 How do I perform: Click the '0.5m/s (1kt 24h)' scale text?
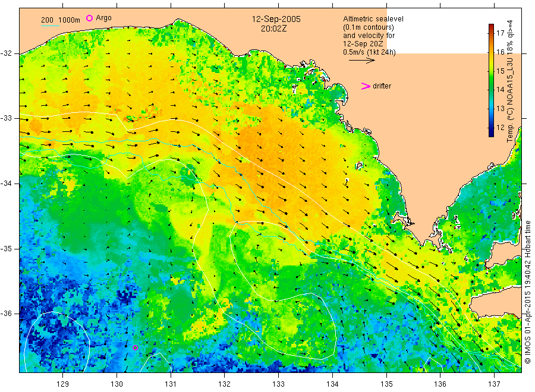pyautogui.click(x=370, y=52)
